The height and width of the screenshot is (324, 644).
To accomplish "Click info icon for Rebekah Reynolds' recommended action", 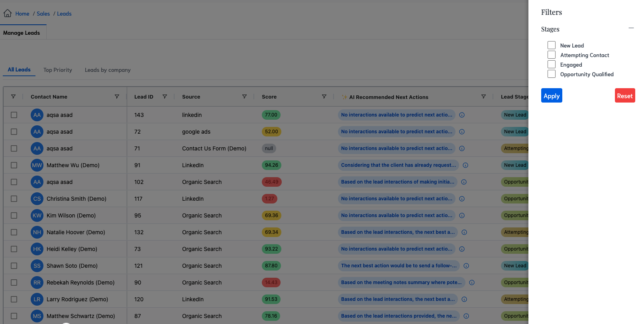I will tap(472, 283).
